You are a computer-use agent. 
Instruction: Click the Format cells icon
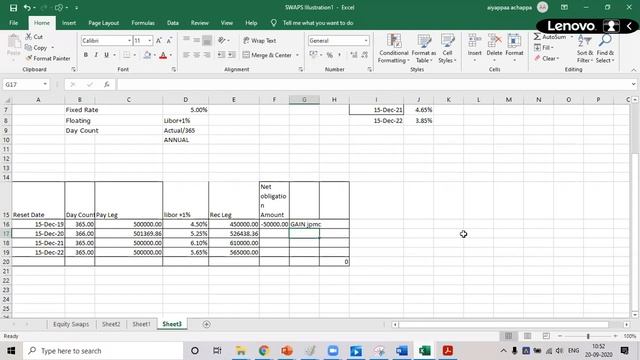514,41
